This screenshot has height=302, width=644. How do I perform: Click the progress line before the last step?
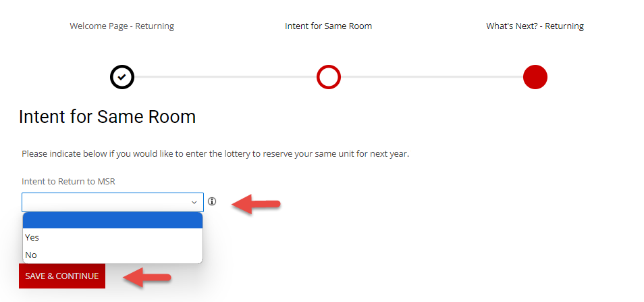click(432, 77)
